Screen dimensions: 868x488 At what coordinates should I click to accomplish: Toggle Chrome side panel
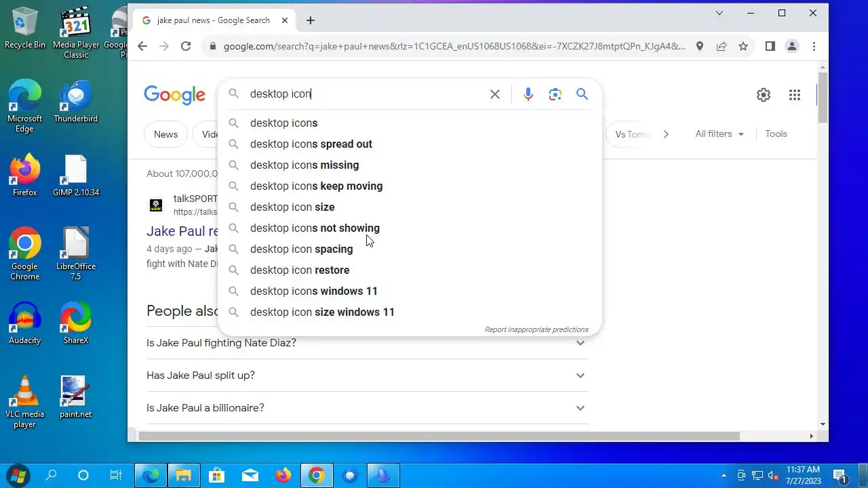[x=770, y=46]
